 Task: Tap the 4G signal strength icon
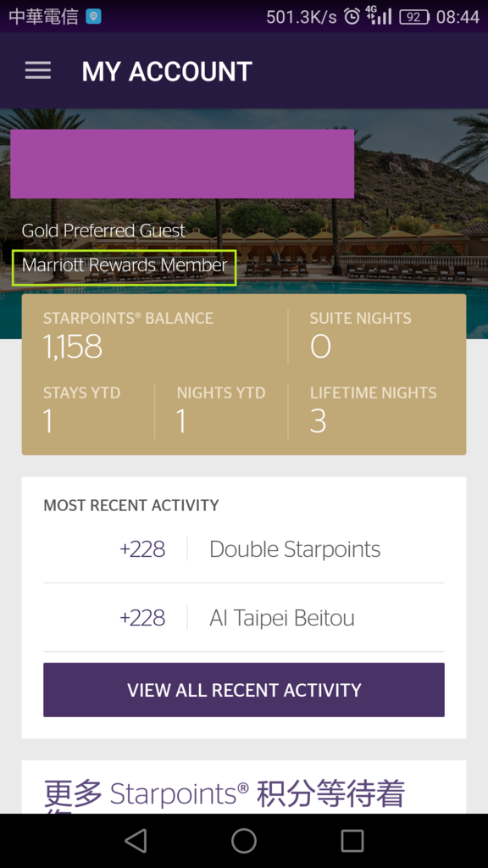coord(379,15)
